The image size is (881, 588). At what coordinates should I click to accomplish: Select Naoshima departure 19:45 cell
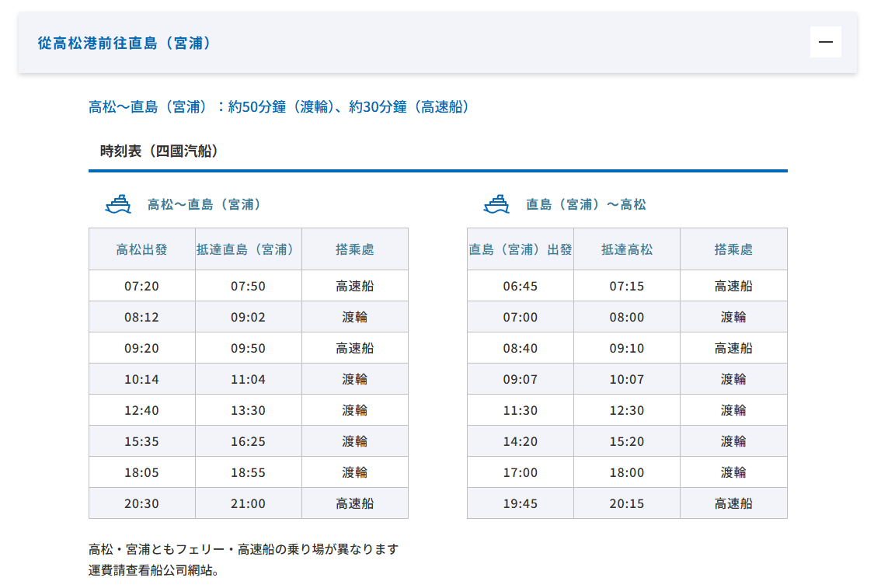521,503
